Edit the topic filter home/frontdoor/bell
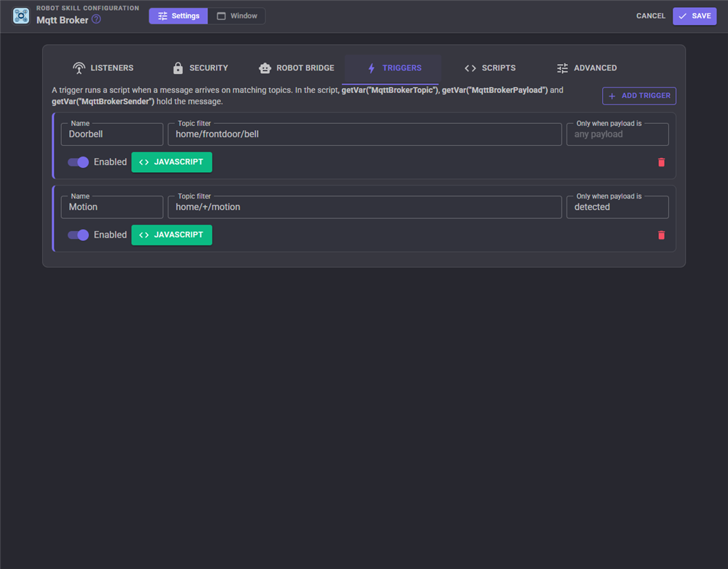Image resolution: width=728 pixels, height=569 pixels. [x=365, y=134]
